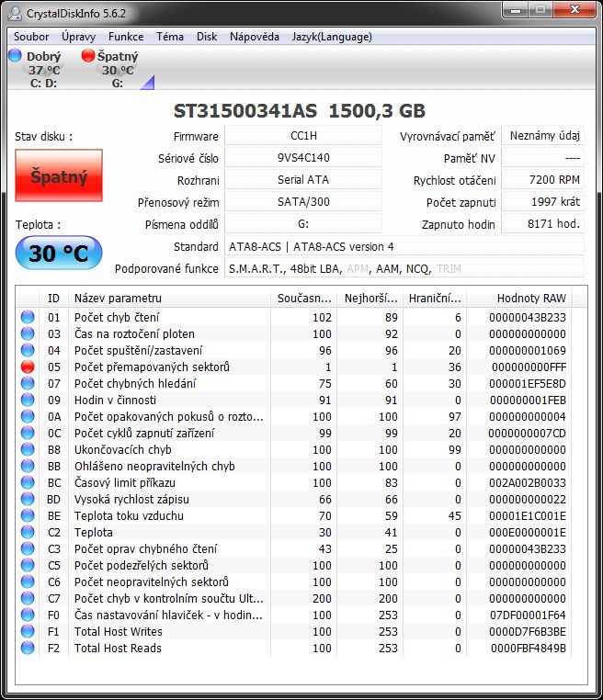Click the Hraniční... column header

[435, 299]
